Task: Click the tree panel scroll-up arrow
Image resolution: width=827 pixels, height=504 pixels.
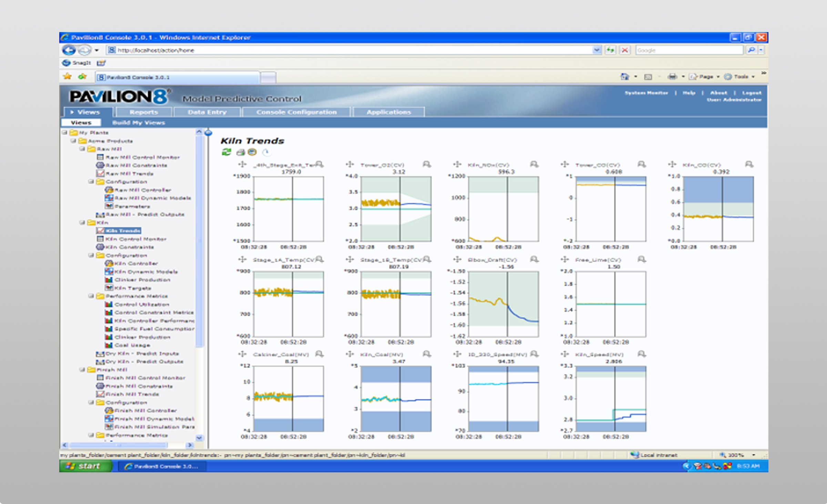Action: [x=199, y=132]
